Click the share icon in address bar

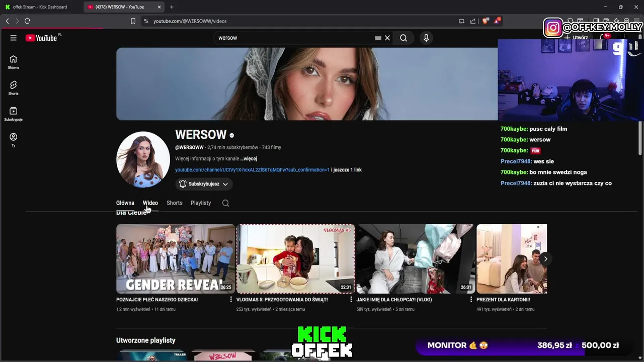473,21
